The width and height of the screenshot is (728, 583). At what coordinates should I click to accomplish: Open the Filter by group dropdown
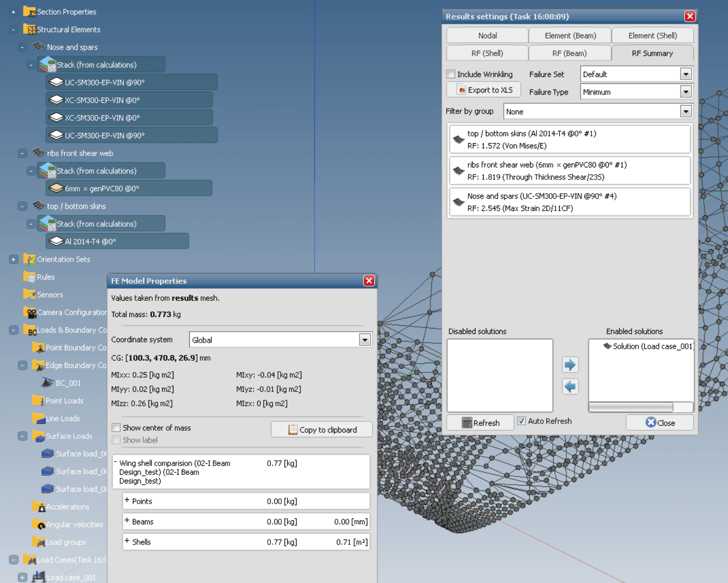686,111
